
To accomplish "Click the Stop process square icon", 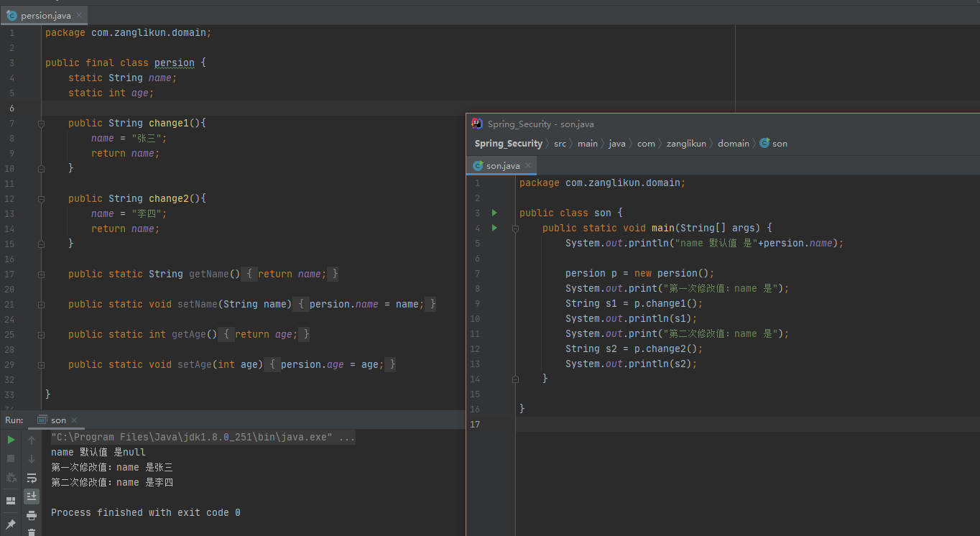I will point(11,458).
